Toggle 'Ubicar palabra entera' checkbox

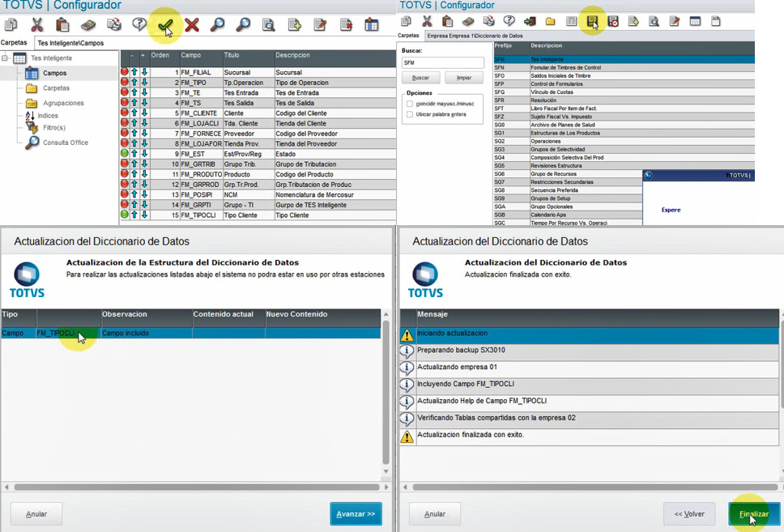[410, 114]
